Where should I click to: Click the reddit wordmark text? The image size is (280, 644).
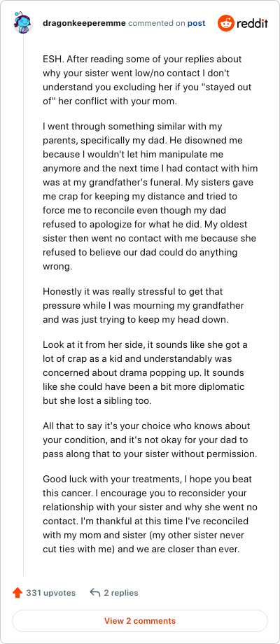pyautogui.click(x=252, y=23)
